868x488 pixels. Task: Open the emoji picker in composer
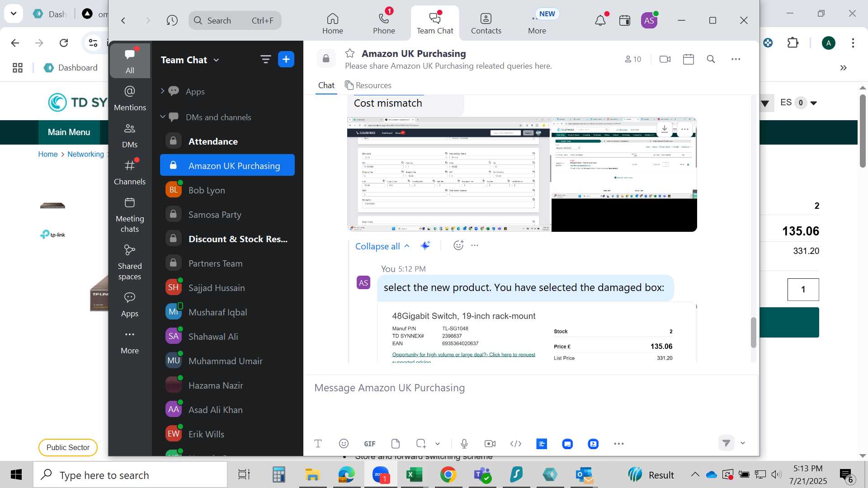(344, 444)
